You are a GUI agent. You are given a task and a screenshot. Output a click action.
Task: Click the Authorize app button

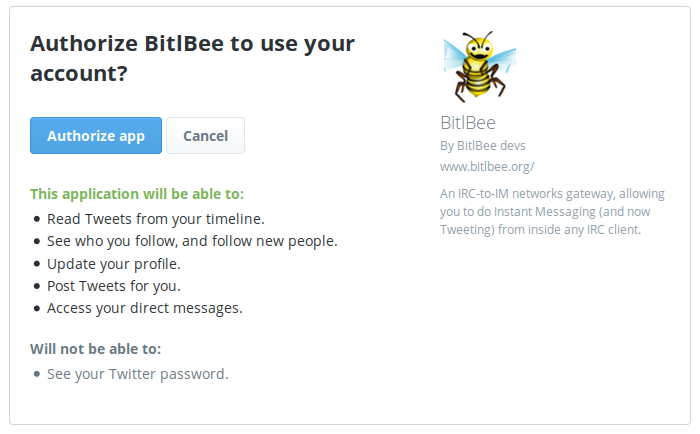tap(96, 136)
